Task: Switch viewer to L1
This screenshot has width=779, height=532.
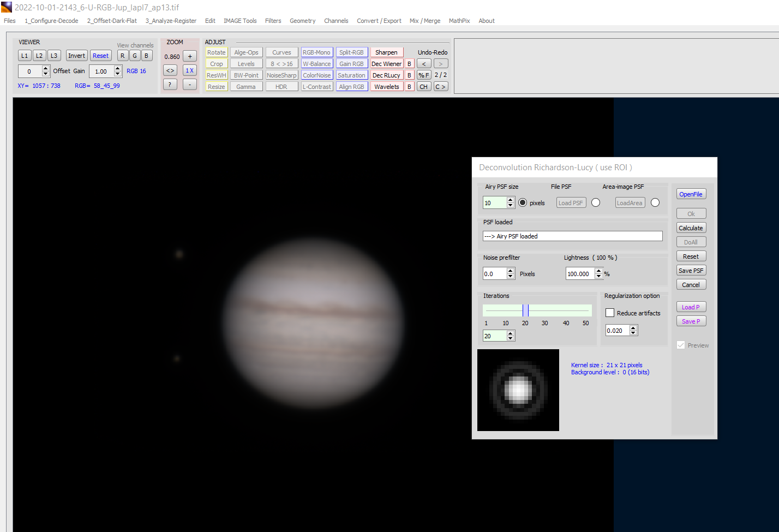Action: pyautogui.click(x=25, y=56)
